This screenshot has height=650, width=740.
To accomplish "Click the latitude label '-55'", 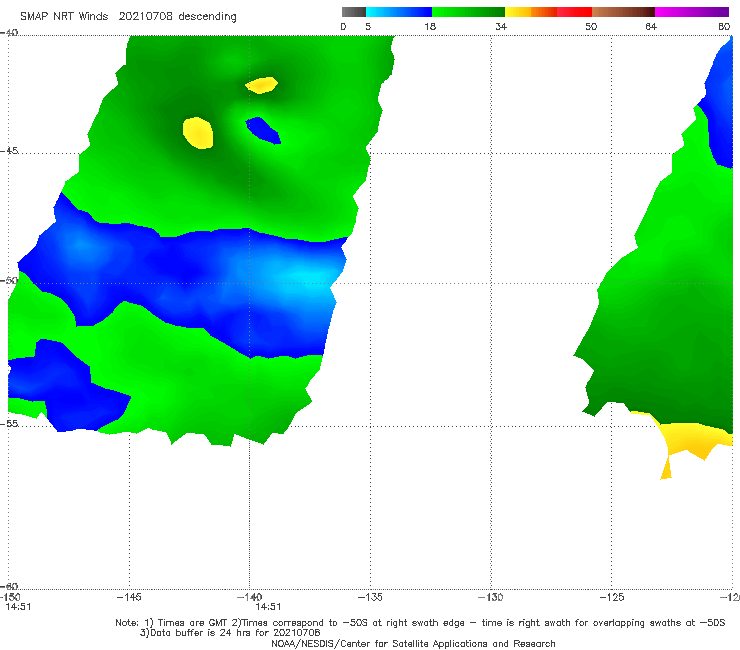I will click(x=9, y=423).
